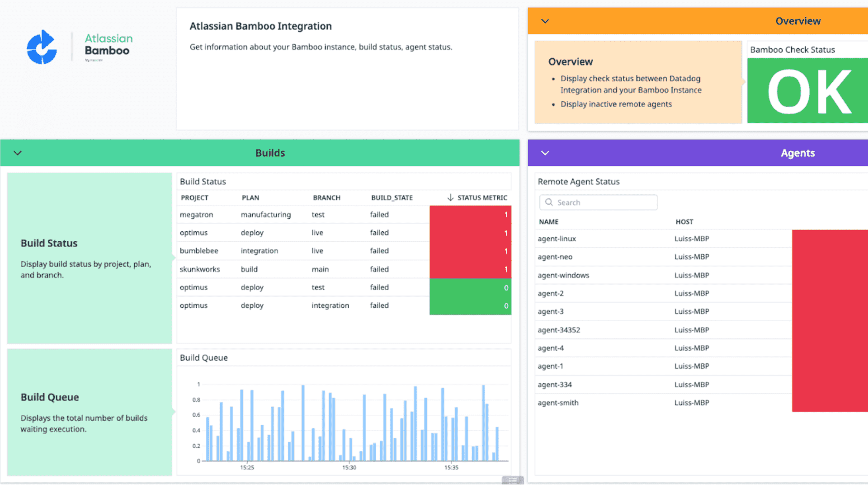Click the 15:35 time label on chart
The width and height of the screenshot is (868, 488).
coord(451,468)
